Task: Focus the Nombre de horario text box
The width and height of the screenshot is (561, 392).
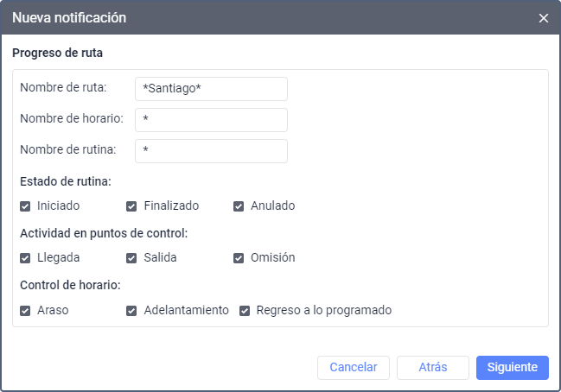Action: coord(211,120)
